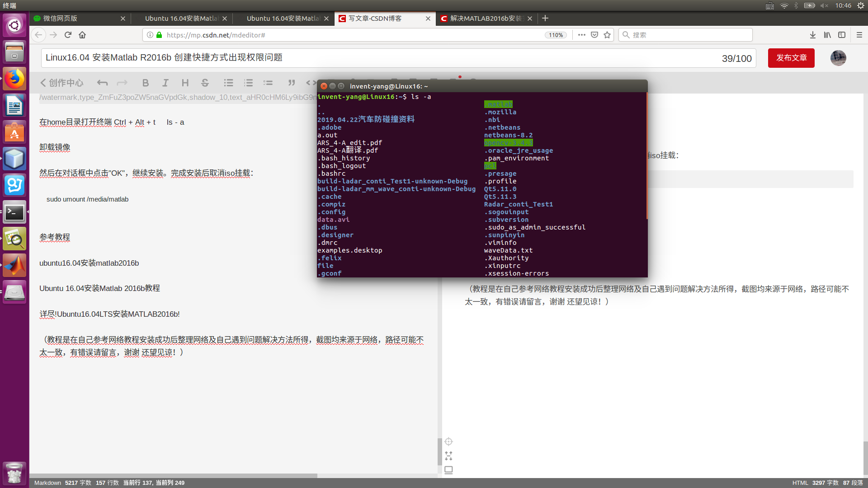Open Ubuntu dash search from launcher

click(x=14, y=25)
